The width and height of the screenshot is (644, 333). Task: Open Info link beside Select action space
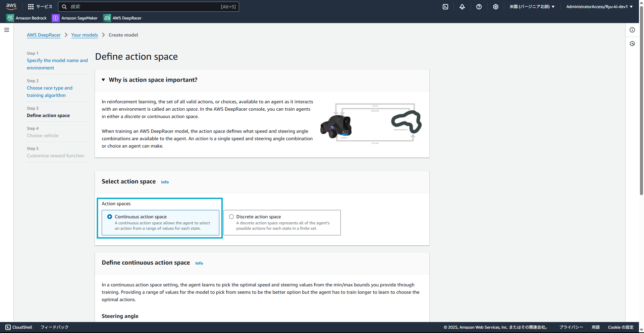click(165, 182)
